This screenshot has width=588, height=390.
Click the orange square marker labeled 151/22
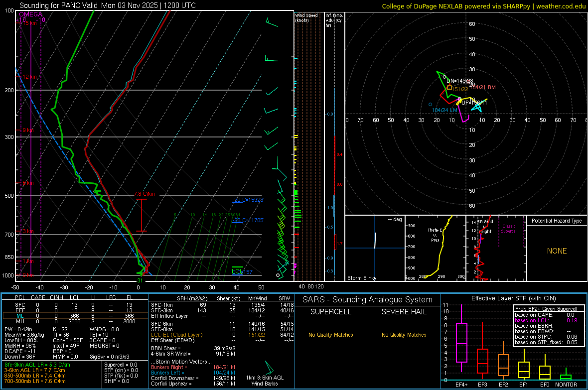pos(449,88)
